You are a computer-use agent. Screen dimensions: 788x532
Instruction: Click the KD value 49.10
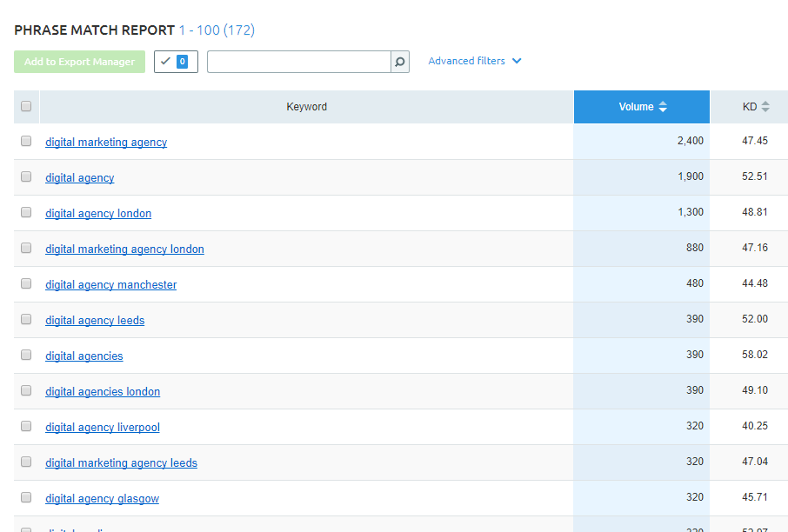coord(755,390)
